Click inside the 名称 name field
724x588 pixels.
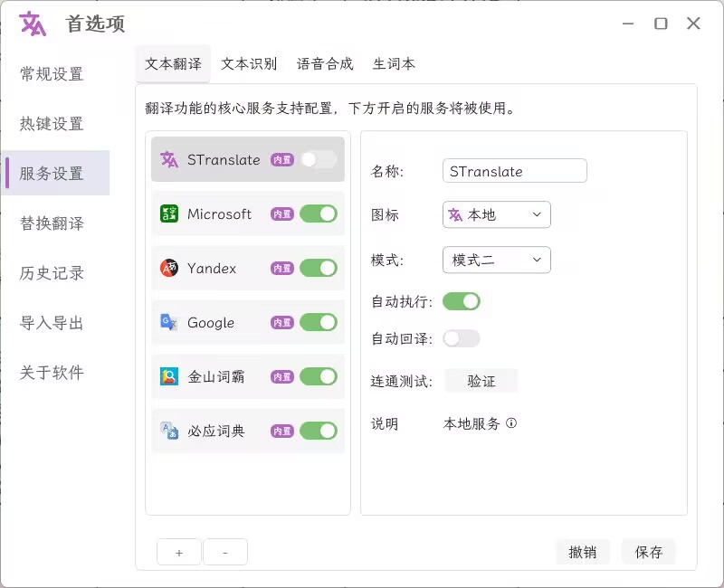click(x=514, y=170)
